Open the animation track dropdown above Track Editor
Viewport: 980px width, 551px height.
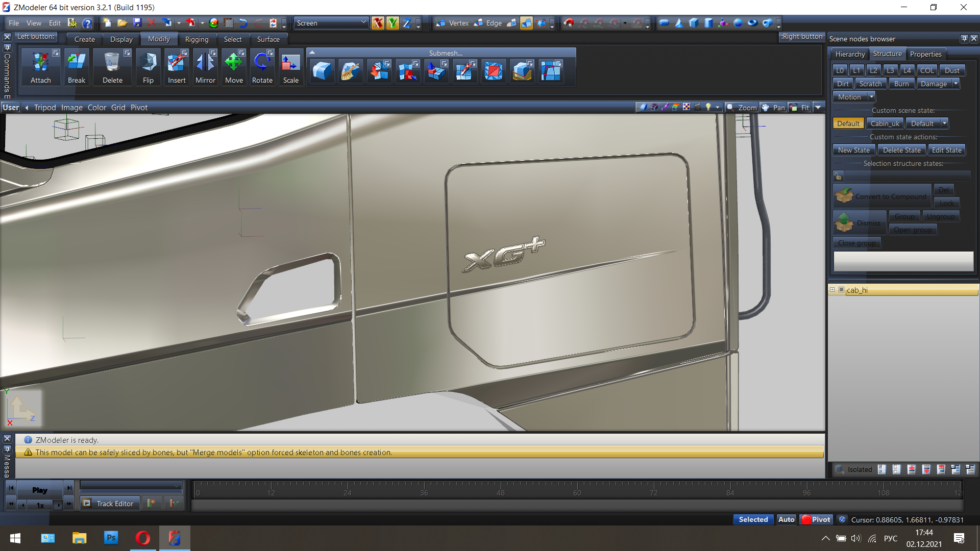(x=131, y=485)
